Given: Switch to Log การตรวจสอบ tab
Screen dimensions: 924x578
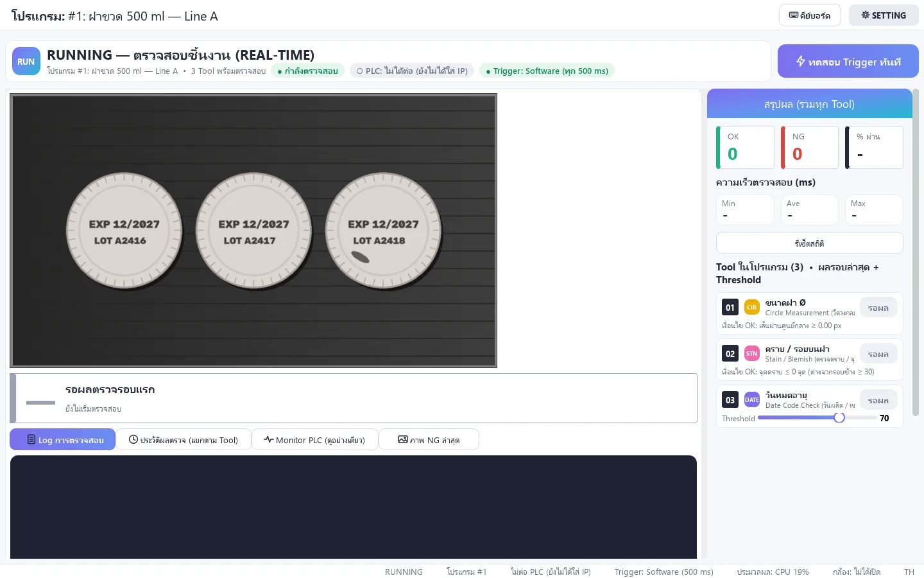Looking at the screenshot, I should 63,440.
